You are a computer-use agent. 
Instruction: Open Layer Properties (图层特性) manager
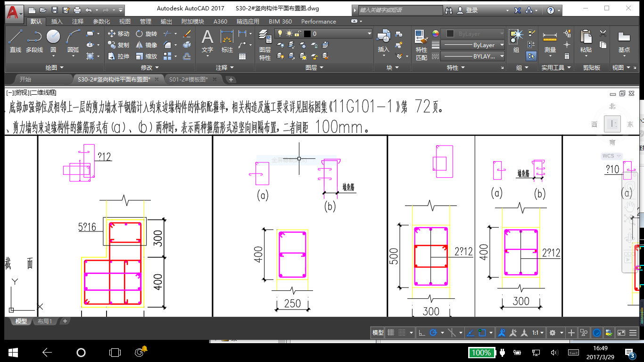(265, 45)
